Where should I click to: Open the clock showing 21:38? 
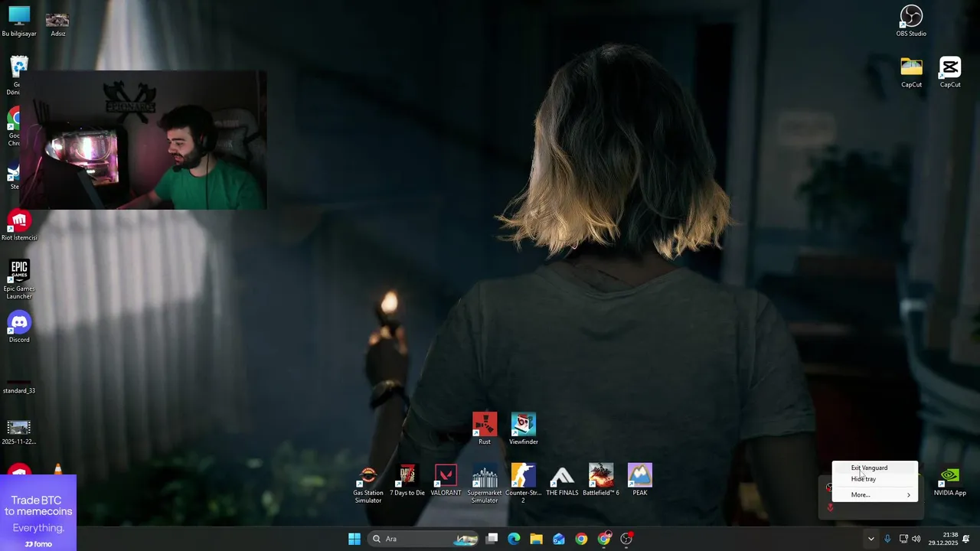tap(943, 539)
